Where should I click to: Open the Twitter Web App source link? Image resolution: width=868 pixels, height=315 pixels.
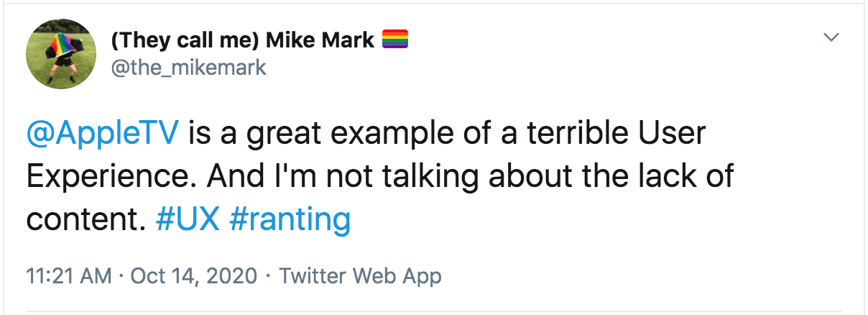coord(360,275)
